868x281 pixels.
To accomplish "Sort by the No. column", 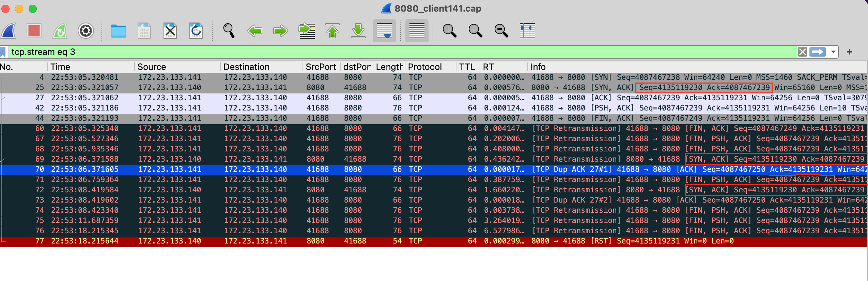I will 23,67.
